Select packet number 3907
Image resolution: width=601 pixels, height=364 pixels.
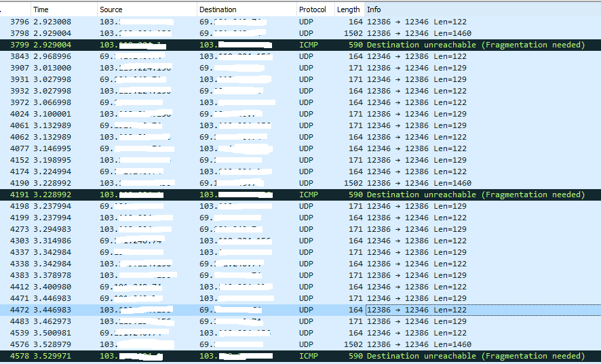(x=300, y=68)
